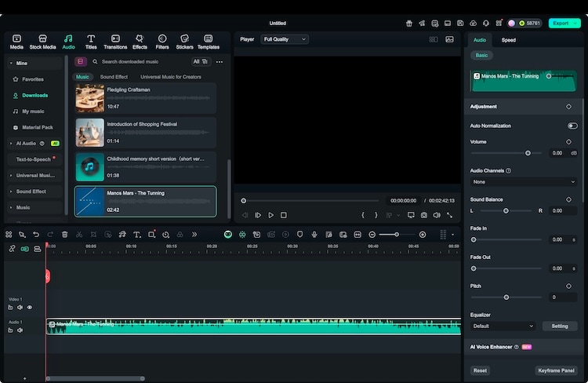Open the Audio Channels None dropdown
The height and width of the screenshot is (383, 588).
tap(524, 182)
